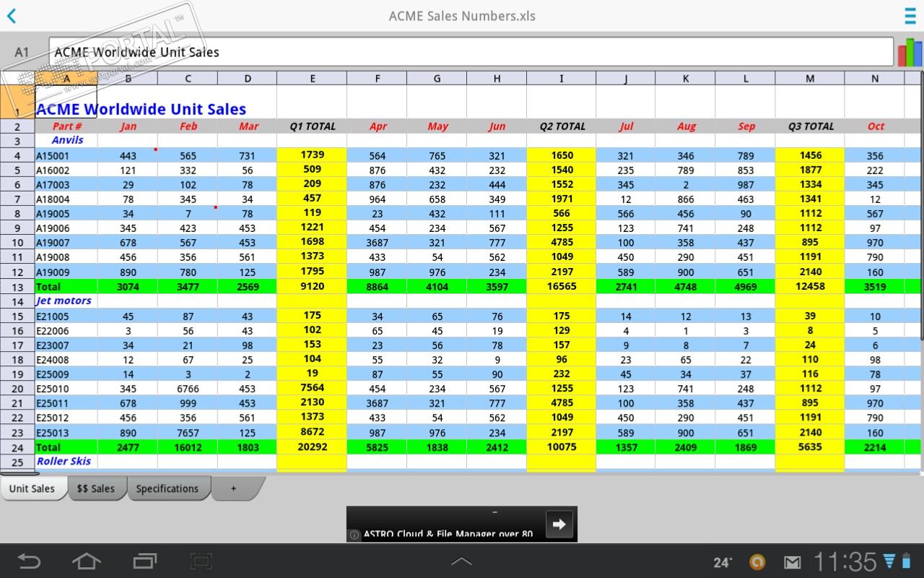Viewport: 924px width, 578px height.
Task: Tap the screenshot capture button in the system bar
Action: (201, 561)
